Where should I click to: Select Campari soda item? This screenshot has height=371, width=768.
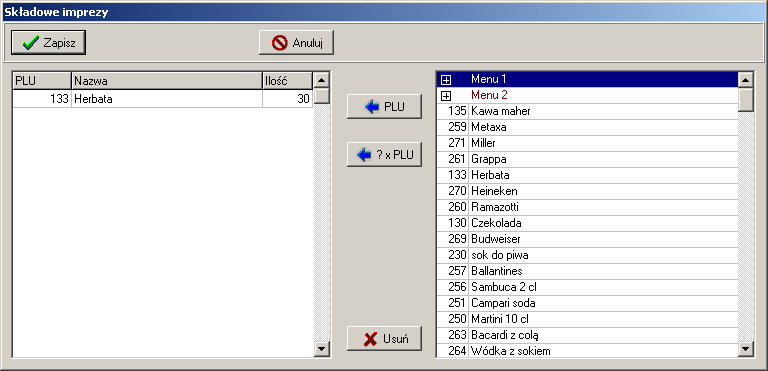coord(587,303)
